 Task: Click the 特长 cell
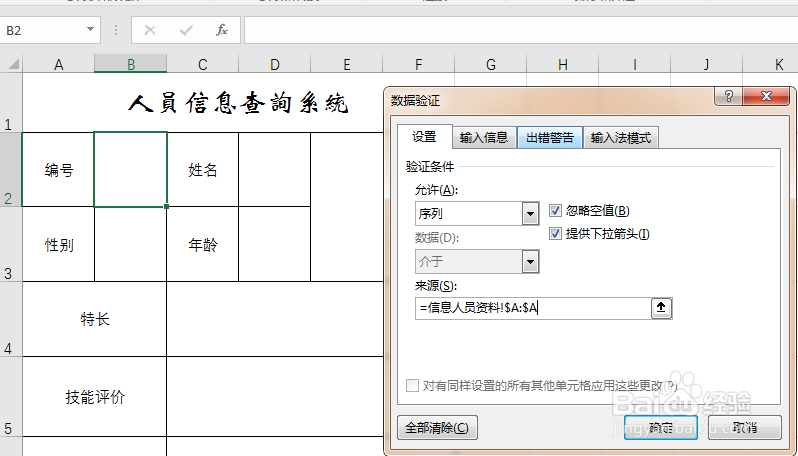coord(95,319)
